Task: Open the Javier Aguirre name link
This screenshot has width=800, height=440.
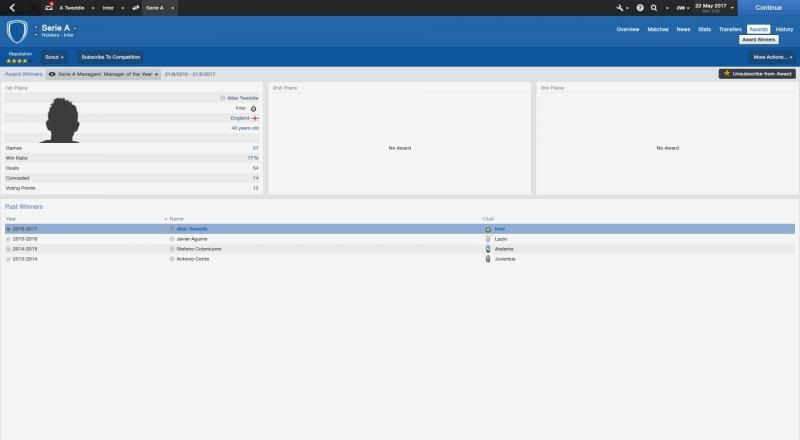Action: point(192,239)
